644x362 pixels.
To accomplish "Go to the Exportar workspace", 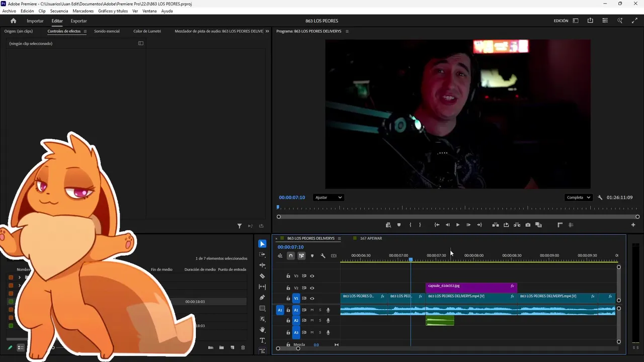I will coord(78,21).
